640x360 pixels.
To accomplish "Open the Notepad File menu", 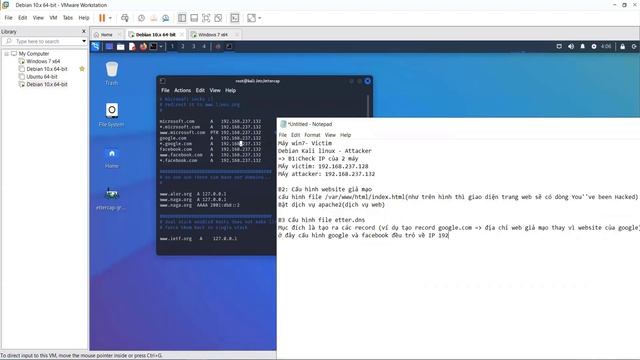I will click(282, 135).
